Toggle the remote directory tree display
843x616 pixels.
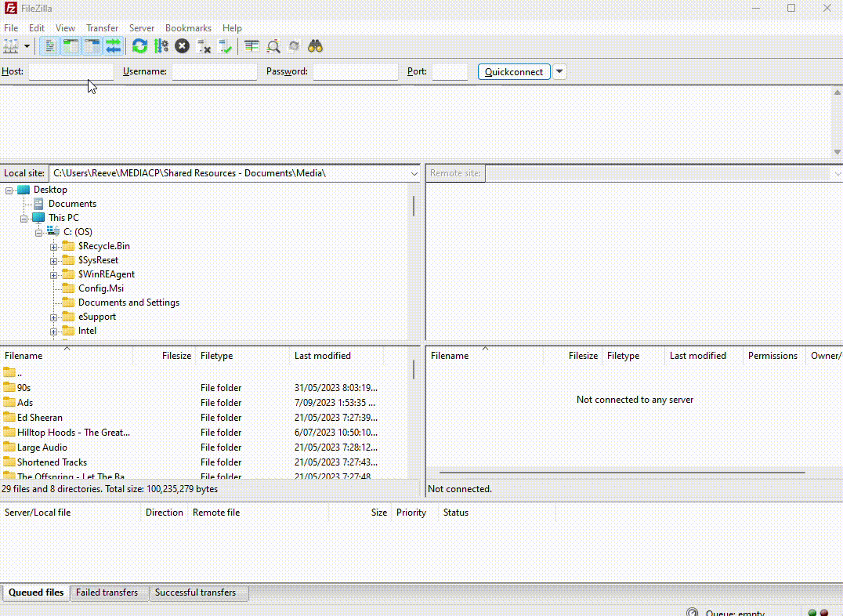[92, 46]
